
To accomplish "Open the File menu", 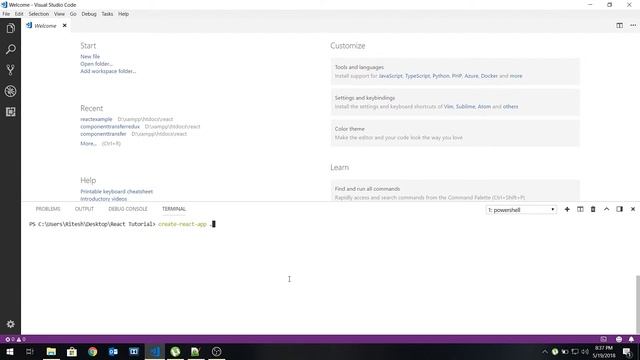I will tap(6, 14).
